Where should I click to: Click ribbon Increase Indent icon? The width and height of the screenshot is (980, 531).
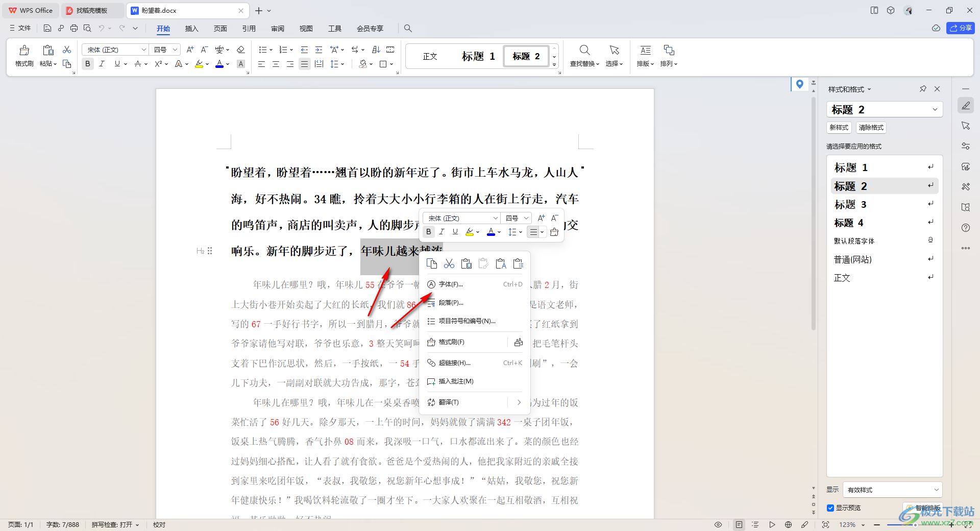(x=318, y=50)
